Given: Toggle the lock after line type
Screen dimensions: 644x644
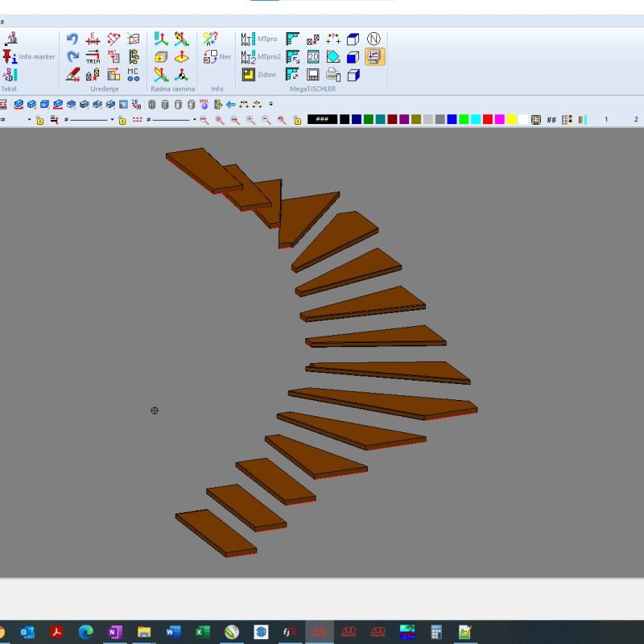Looking at the screenshot, I should click(x=122, y=120).
